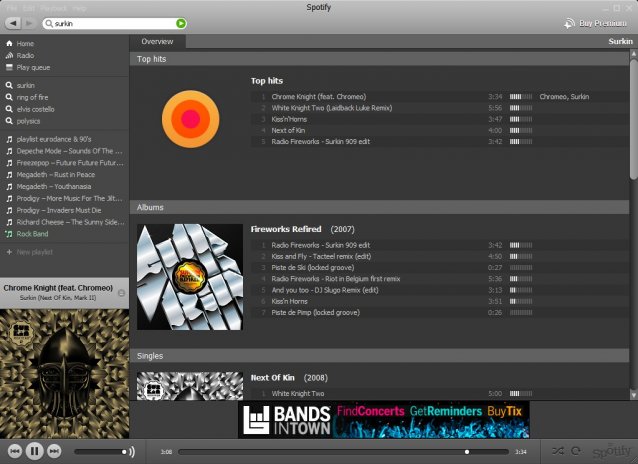Click the Next Of Kin single cover
This screenshot has width=638, height=464.
190,386
